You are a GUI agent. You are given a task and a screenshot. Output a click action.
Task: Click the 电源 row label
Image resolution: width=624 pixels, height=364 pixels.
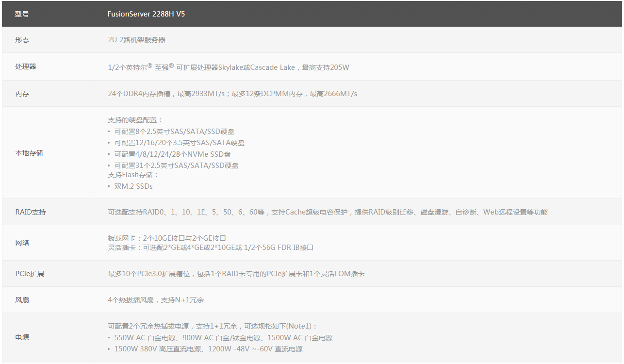22,337
